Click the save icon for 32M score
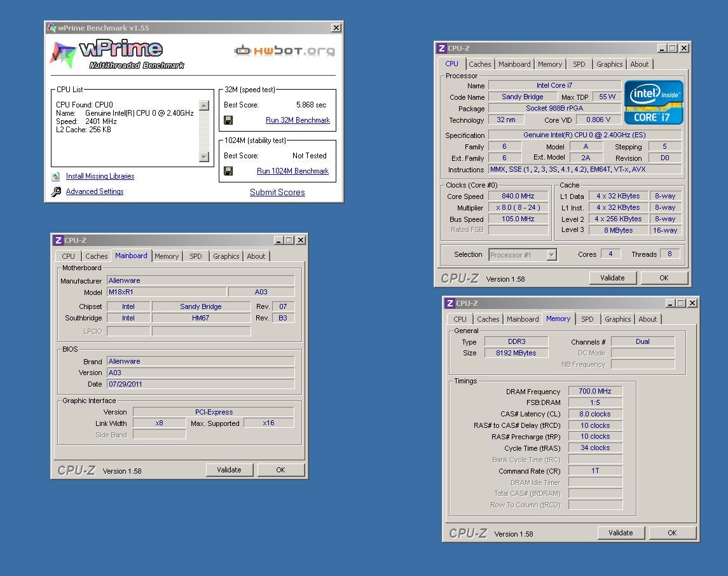This screenshot has width=728, height=576. point(228,120)
